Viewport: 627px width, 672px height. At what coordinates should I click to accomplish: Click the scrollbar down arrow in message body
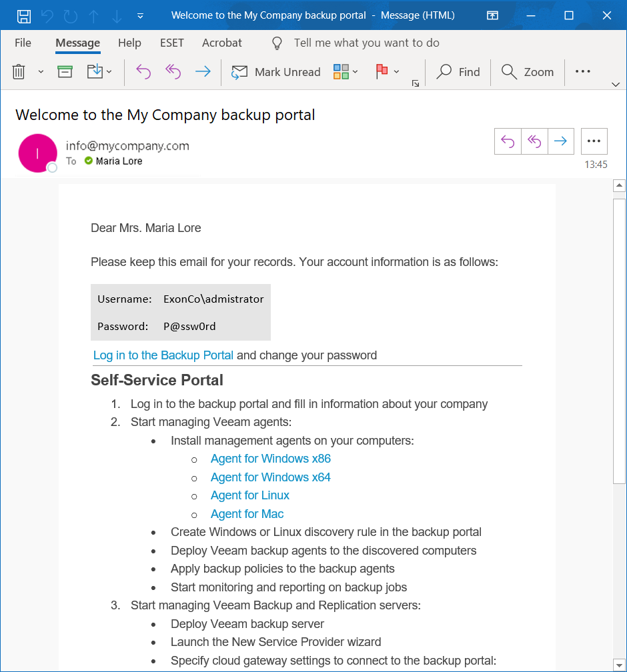[619, 665]
